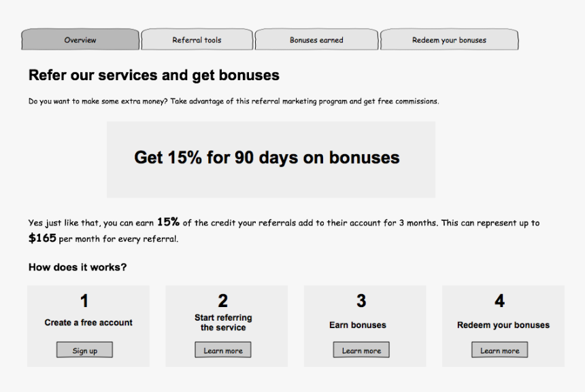Click the step number 4
Image resolution: width=585 pixels, height=392 pixels.
click(x=499, y=301)
